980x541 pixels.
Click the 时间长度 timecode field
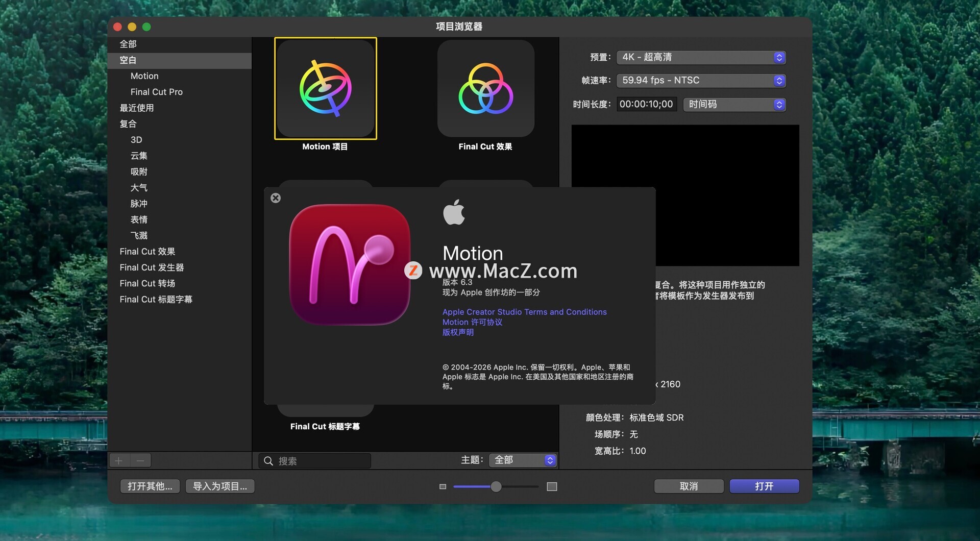coord(647,105)
